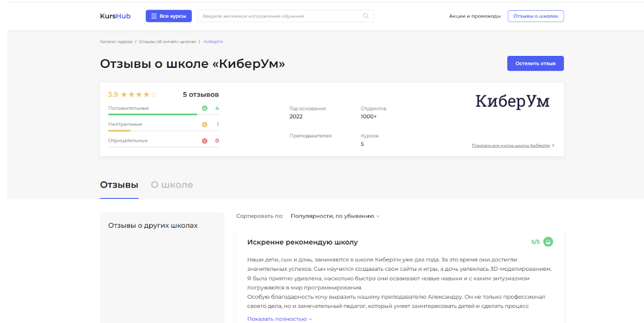Click 'Студентов' value 1000+
Image resolution: width=644 pixels, height=323 pixels.
(x=369, y=117)
